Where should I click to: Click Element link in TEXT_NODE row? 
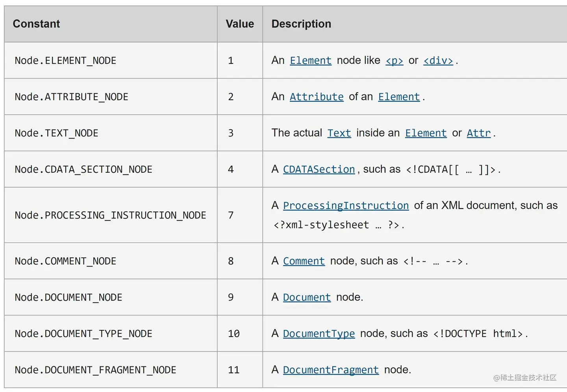[x=426, y=133]
